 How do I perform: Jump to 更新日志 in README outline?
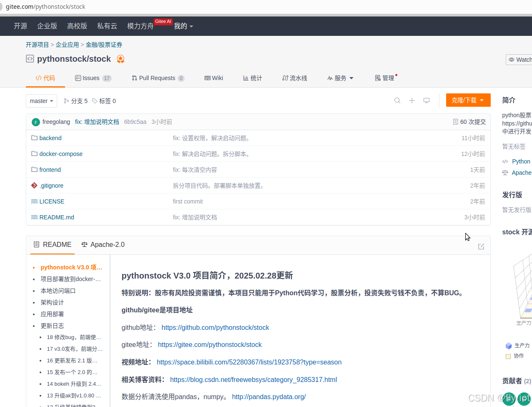click(52, 326)
